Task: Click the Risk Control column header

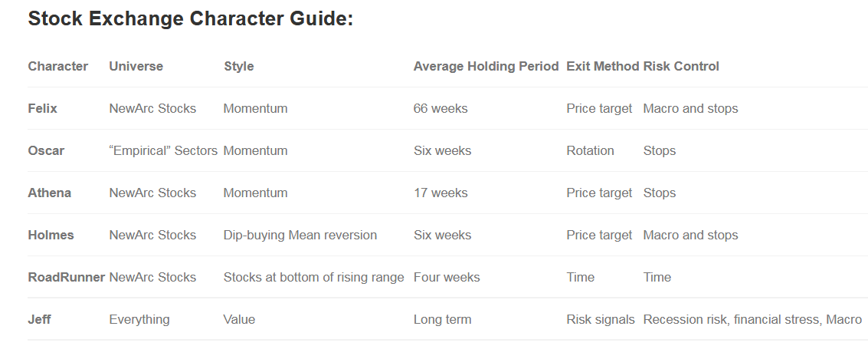Action: [x=681, y=66]
